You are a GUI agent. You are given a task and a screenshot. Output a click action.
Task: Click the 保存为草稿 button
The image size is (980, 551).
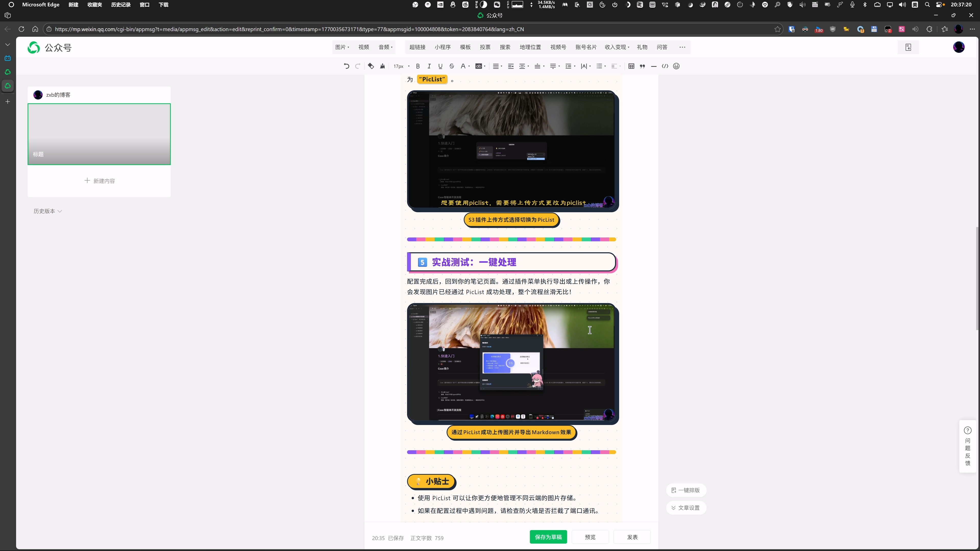(x=548, y=537)
